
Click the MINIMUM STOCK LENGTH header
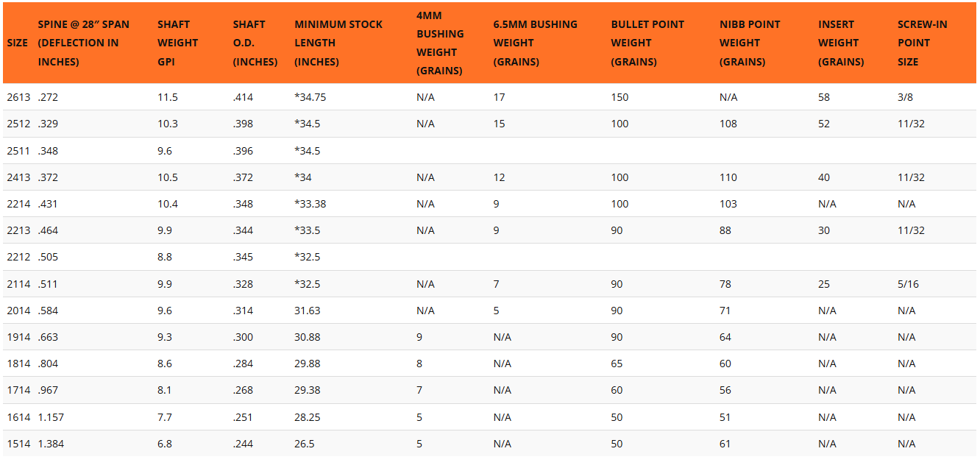pos(338,43)
